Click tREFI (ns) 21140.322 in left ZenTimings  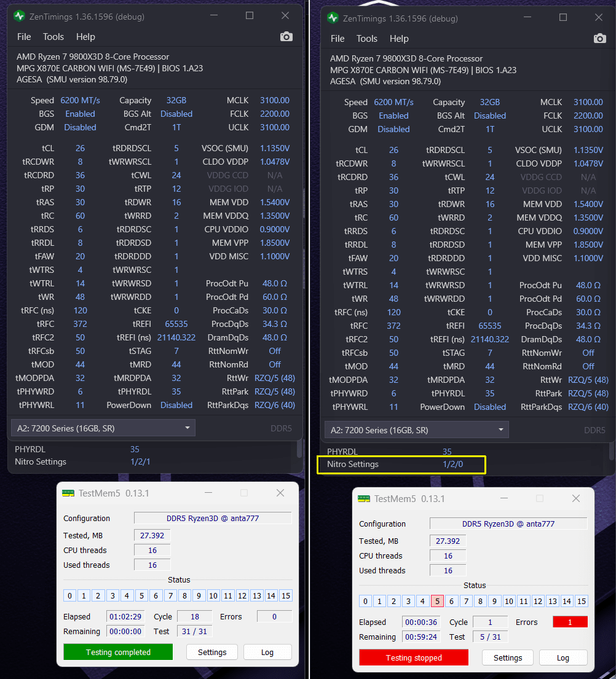[x=176, y=337]
